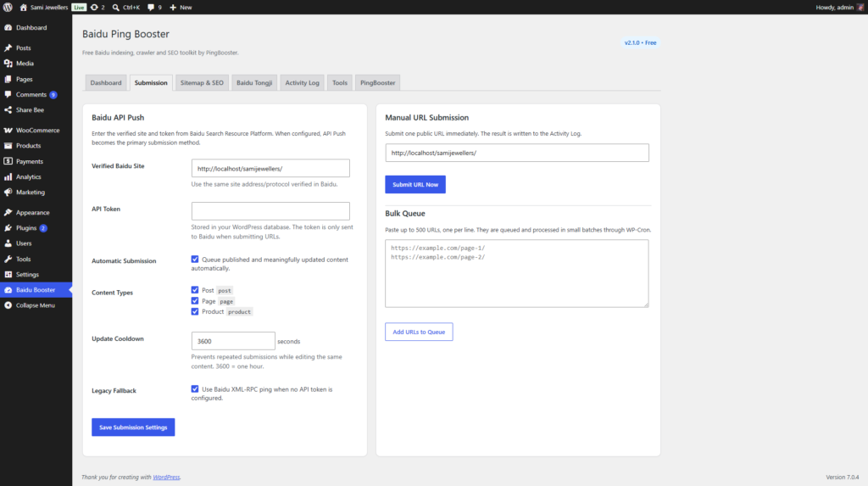This screenshot has height=486, width=868.
Task: Select the Submission tab
Action: click(x=151, y=82)
